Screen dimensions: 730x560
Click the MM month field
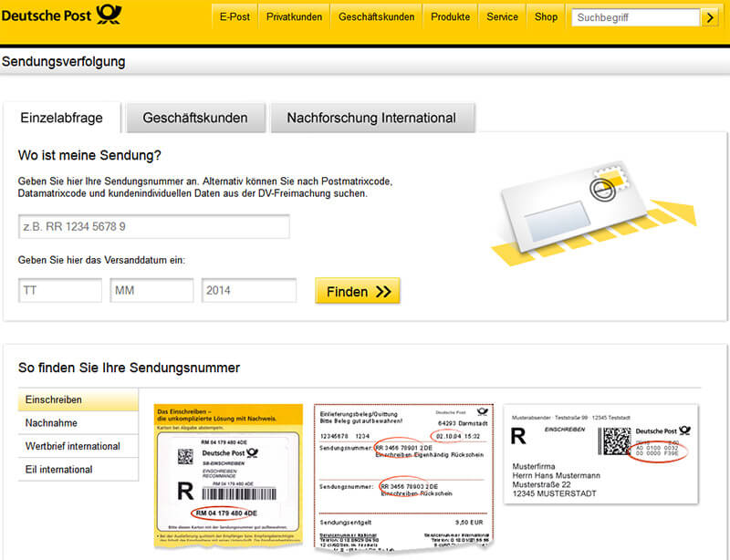click(151, 290)
